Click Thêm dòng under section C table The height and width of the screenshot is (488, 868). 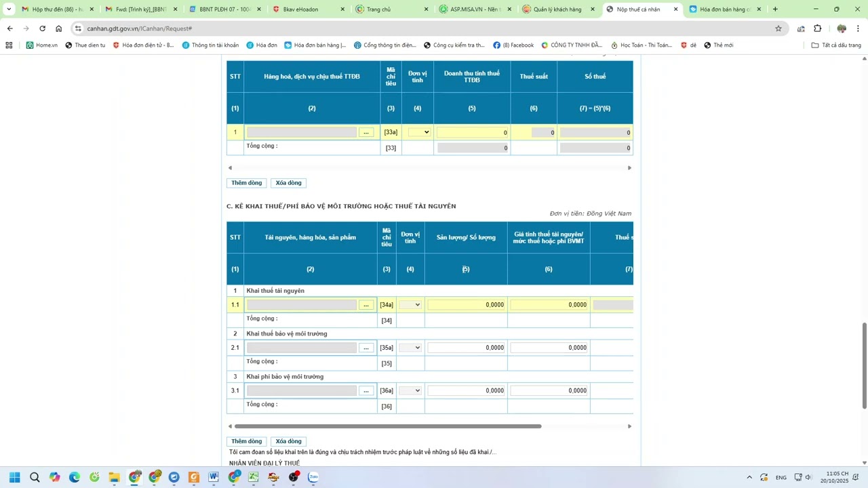pos(246,441)
